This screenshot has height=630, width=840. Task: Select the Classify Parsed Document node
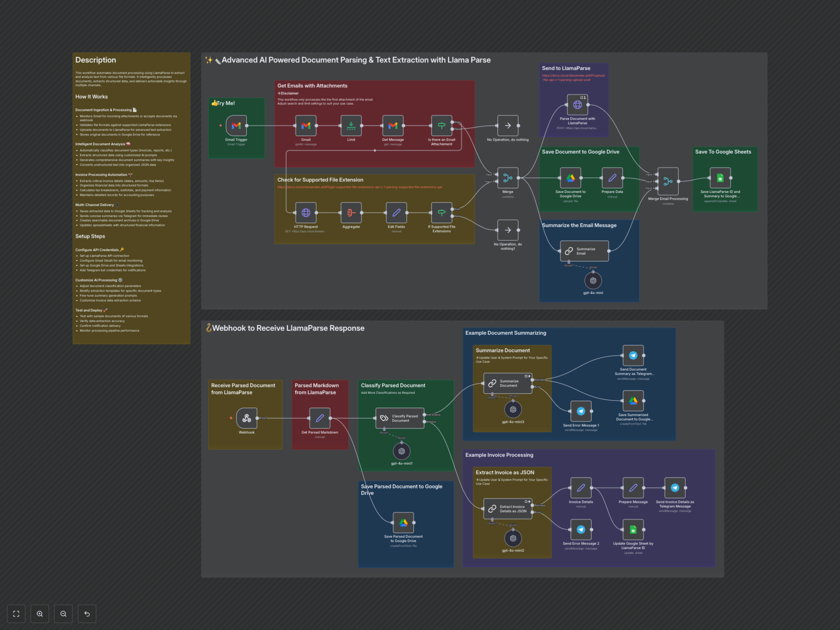coord(400,418)
